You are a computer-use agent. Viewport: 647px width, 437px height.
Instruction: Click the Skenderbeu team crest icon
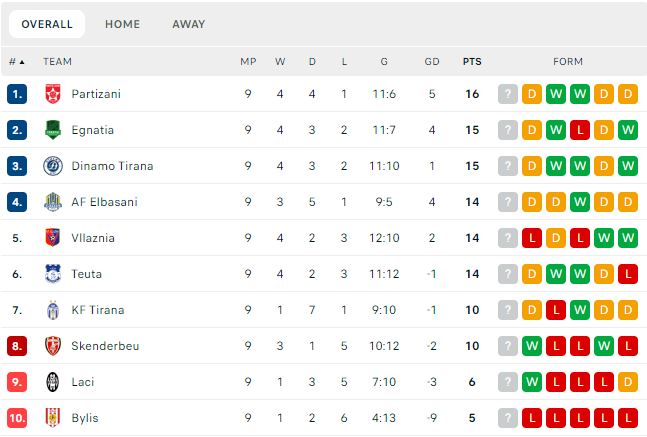click(53, 346)
